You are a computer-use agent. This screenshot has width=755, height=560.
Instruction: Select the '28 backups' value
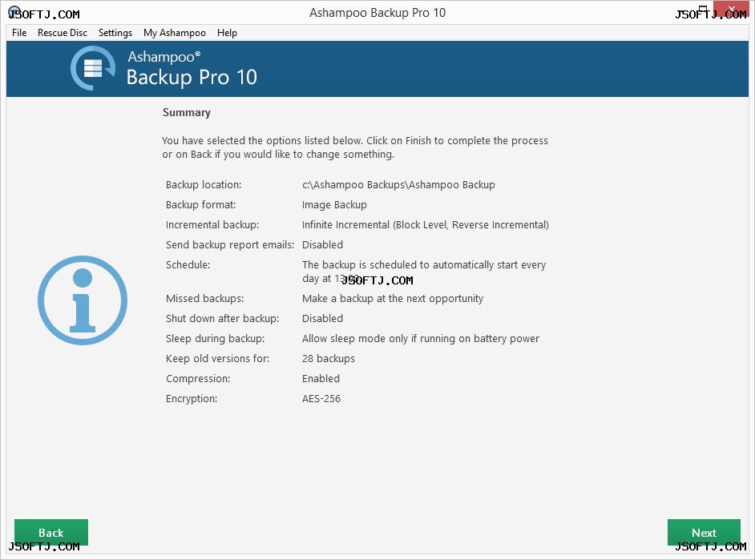coord(329,359)
